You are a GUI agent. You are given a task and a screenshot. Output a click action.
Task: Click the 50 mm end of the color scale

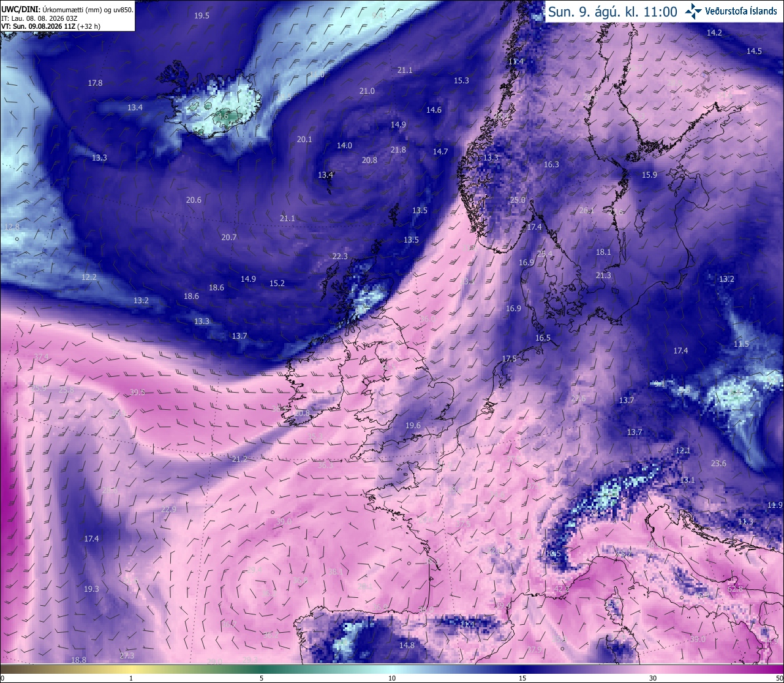click(779, 678)
